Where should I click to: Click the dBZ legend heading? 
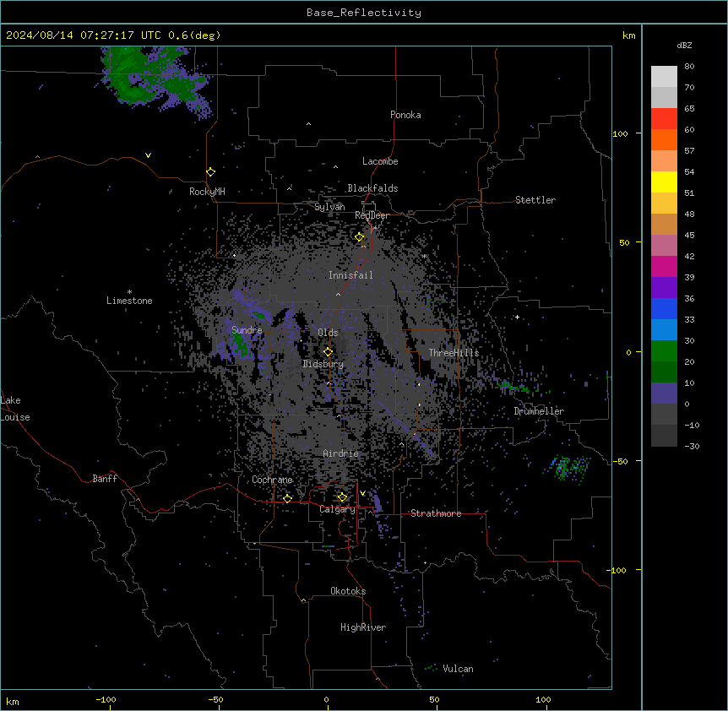(x=684, y=46)
